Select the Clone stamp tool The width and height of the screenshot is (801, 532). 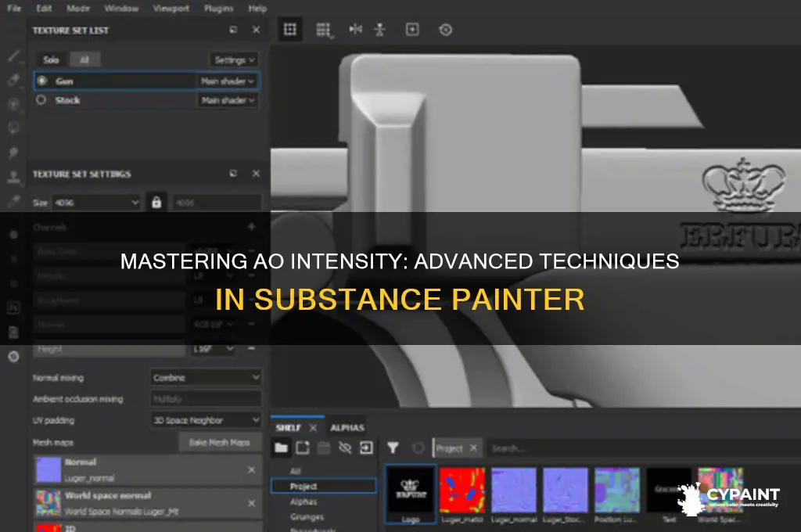point(14,177)
